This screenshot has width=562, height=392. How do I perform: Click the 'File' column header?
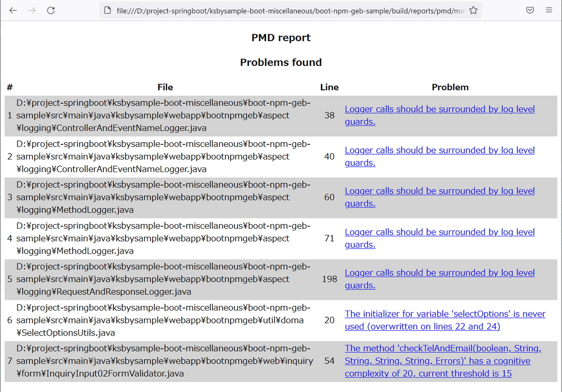tap(165, 87)
